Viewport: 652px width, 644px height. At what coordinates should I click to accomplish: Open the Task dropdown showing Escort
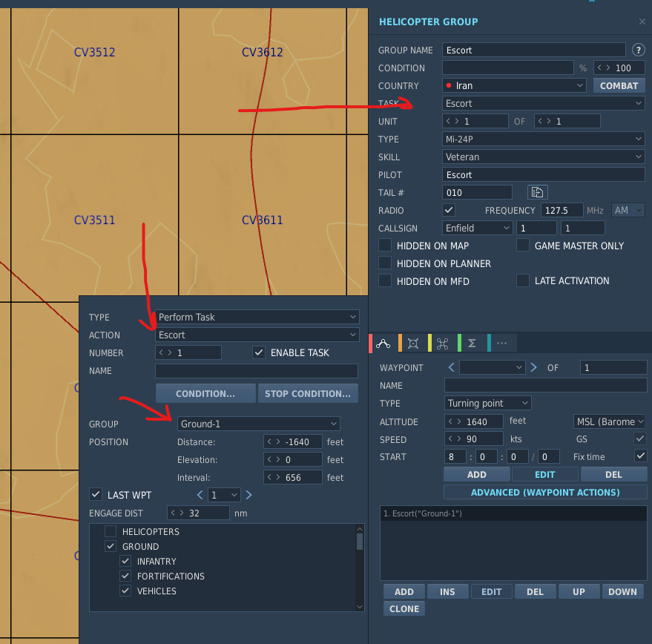543,103
